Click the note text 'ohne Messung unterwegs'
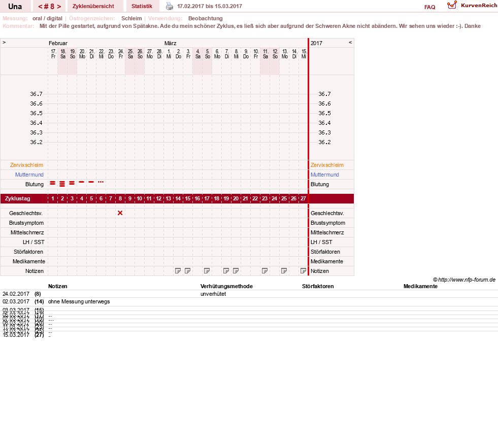The image size is (498, 448). 79,302
